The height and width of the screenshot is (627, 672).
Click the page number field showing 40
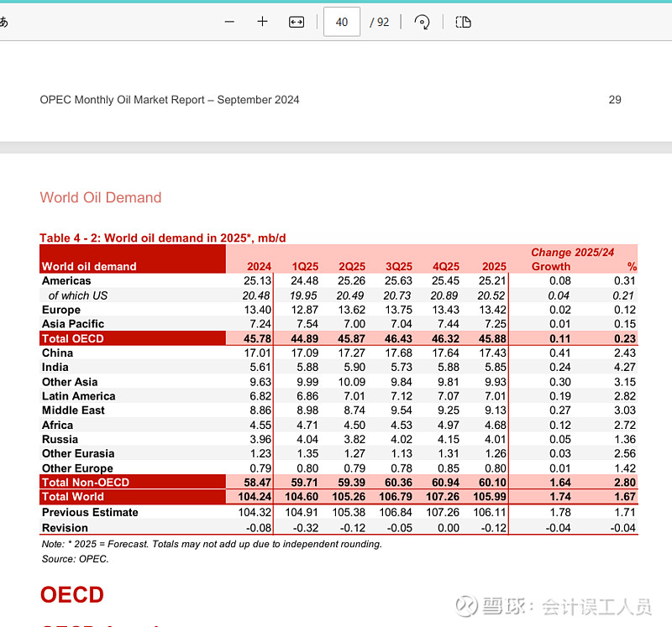[342, 22]
